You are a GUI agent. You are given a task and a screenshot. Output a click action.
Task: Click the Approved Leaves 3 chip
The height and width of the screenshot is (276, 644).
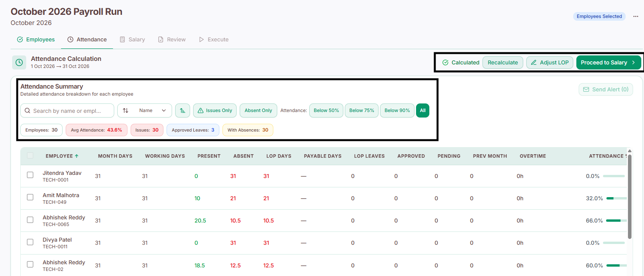tap(193, 130)
